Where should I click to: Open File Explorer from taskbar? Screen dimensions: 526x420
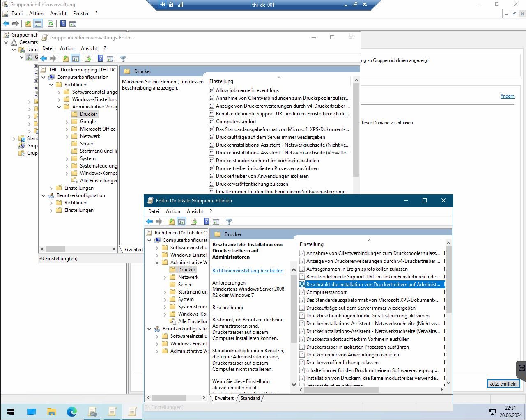51,411
